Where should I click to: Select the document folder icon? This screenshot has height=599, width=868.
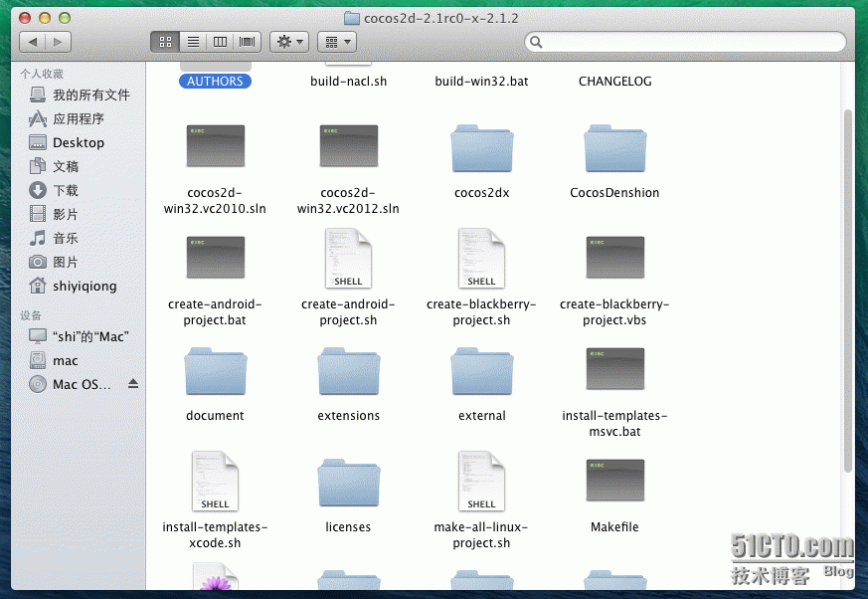(x=216, y=371)
